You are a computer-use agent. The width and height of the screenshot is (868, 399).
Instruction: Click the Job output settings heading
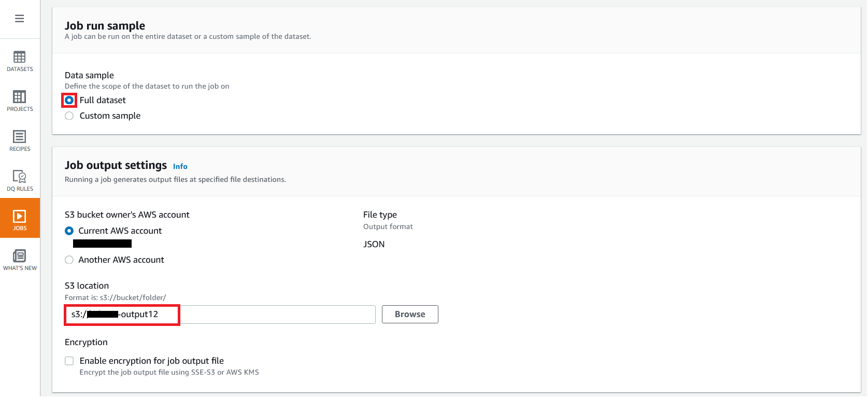coord(116,165)
